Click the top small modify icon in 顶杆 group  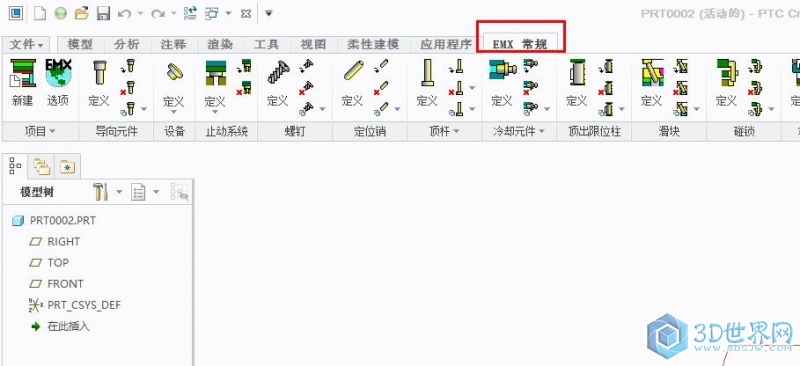pos(456,66)
